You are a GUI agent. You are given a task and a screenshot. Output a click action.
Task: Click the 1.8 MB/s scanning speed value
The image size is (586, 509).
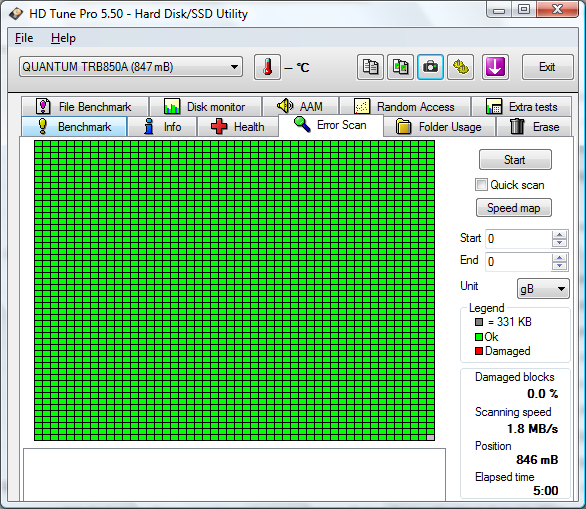click(x=532, y=429)
